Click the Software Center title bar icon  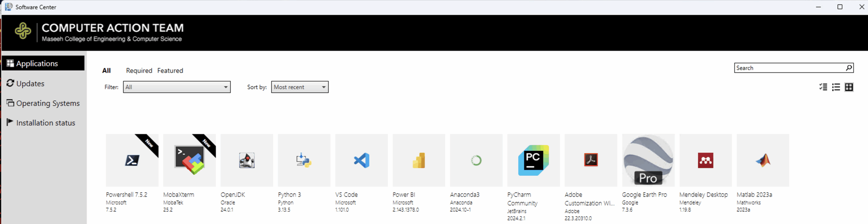pyautogui.click(x=9, y=7)
